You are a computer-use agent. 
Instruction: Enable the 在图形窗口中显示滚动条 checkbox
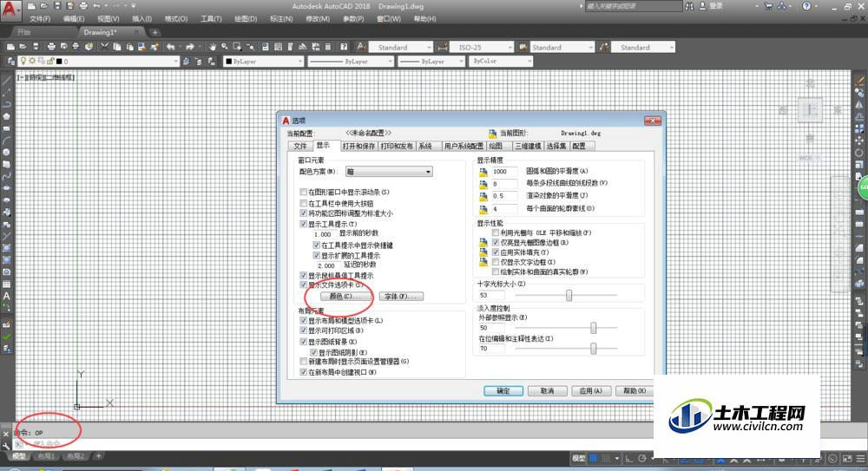pos(303,192)
